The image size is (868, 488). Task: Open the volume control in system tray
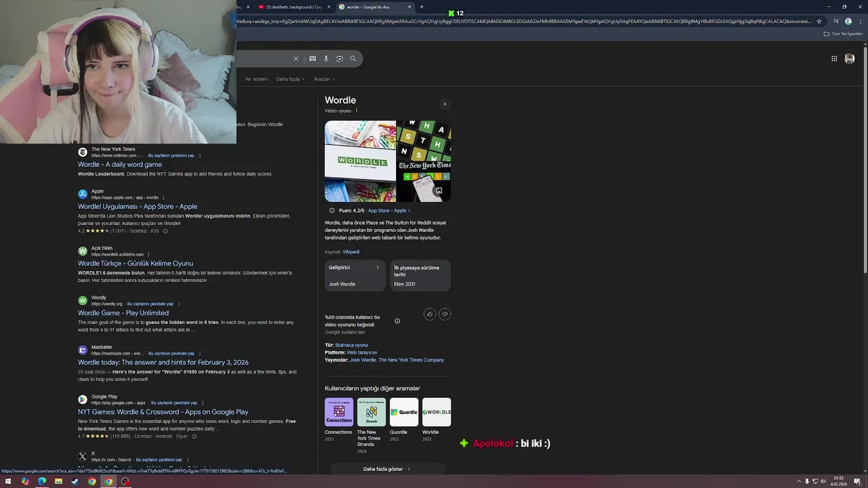(823, 481)
